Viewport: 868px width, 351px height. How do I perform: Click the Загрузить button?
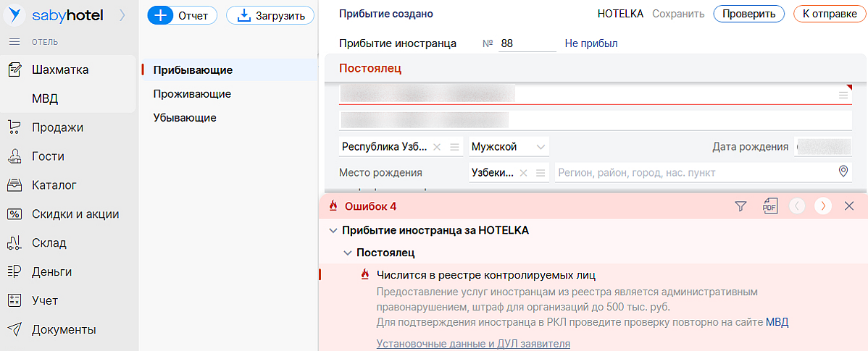point(270,15)
